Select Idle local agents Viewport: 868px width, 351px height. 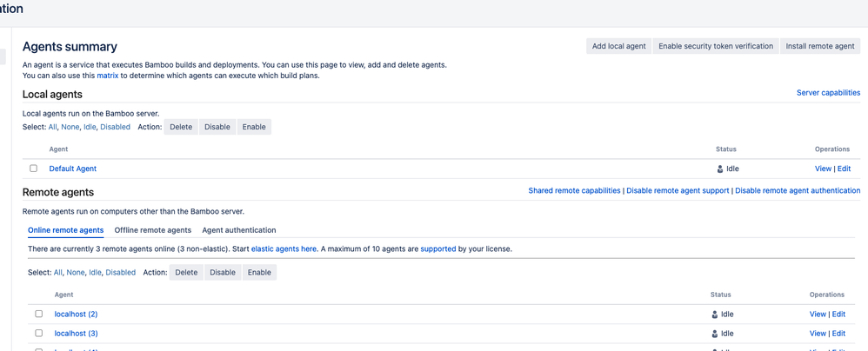tap(90, 127)
